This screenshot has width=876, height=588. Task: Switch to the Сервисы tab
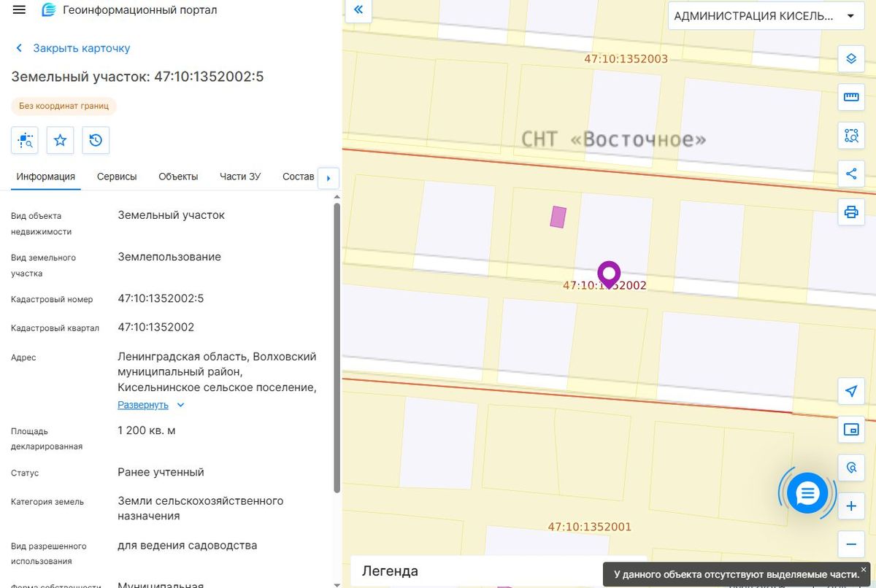point(117,177)
